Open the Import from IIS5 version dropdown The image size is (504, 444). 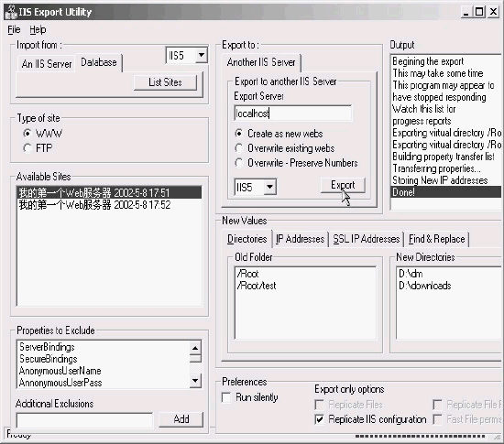coord(202,55)
